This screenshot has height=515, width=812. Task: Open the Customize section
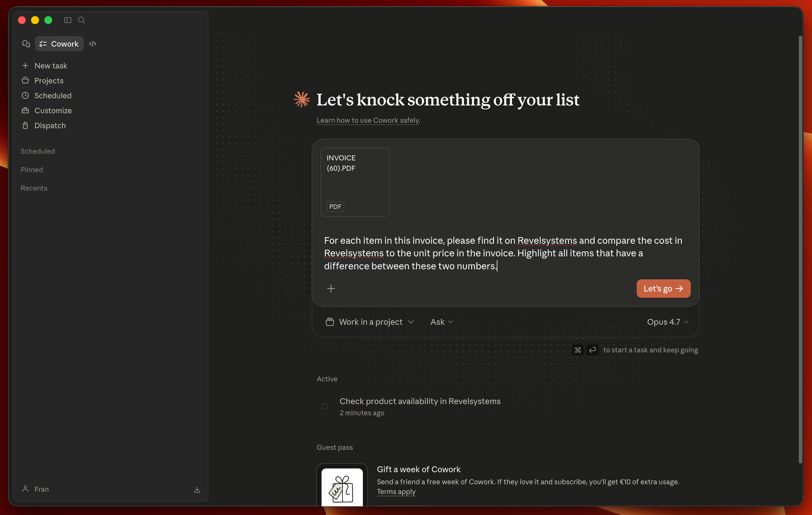tap(53, 111)
